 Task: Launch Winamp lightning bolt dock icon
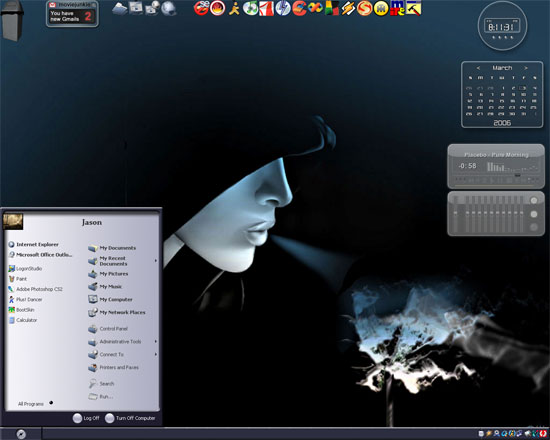348,8
